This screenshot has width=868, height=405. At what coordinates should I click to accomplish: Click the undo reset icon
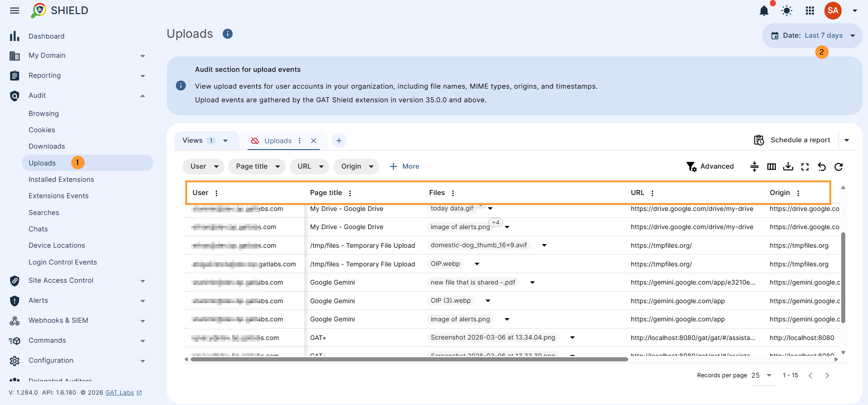(x=822, y=167)
